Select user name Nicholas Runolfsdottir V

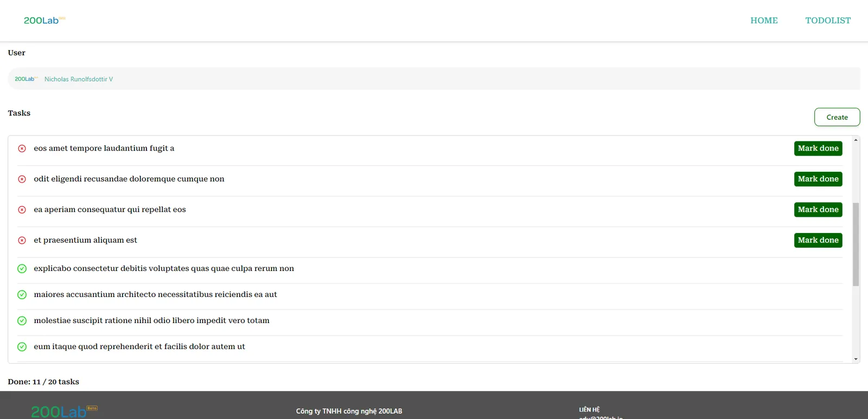(79, 79)
